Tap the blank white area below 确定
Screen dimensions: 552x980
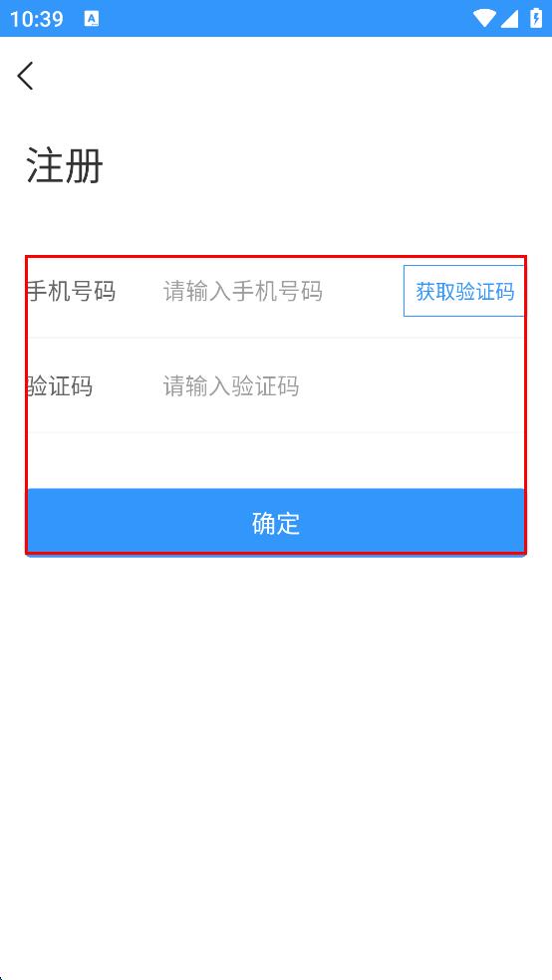276,763
